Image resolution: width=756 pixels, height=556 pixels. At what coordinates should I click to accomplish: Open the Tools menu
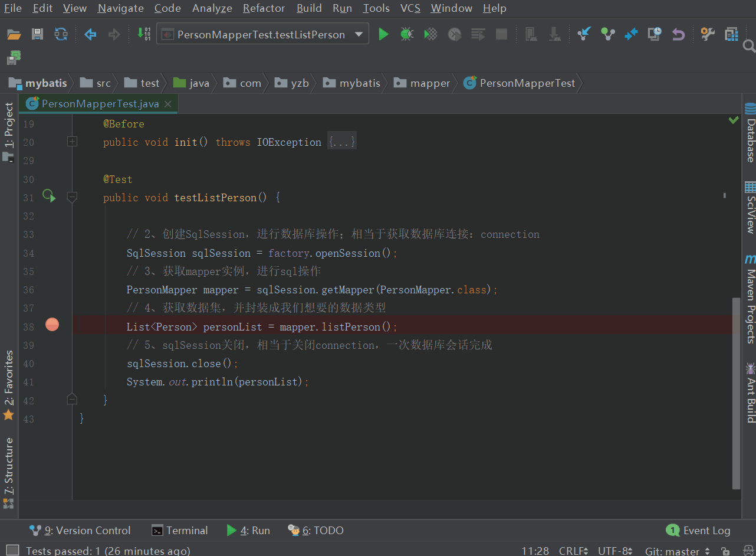(x=376, y=8)
